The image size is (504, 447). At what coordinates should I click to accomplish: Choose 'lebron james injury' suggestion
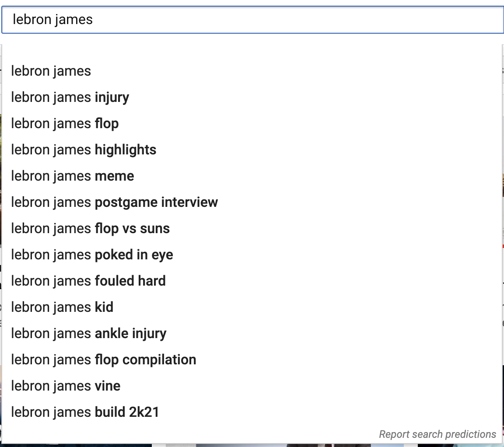pos(252,98)
